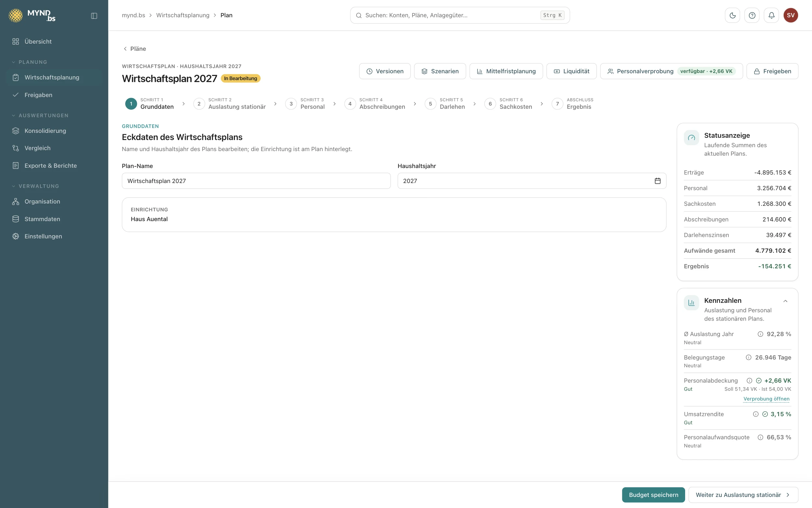Go to step 5 Darlehen
This screenshot has width=812, height=508.
point(445,104)
